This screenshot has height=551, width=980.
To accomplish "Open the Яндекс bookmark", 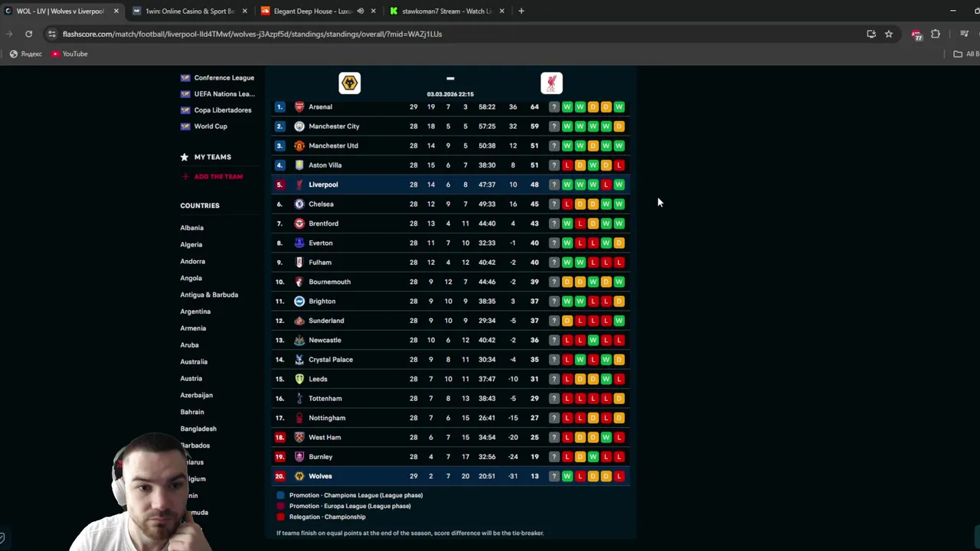I will point(26,54).
